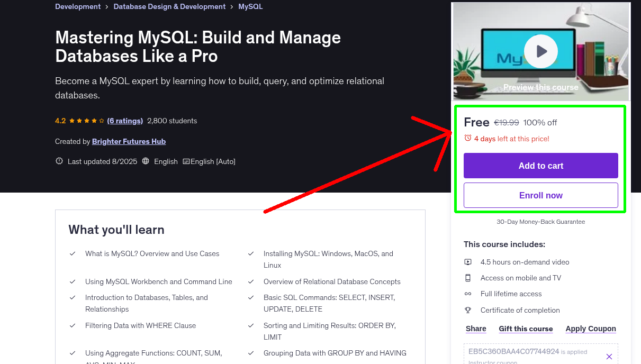Select the certificate of completion trophy icon
Viewport: 641px width, 364px height.
[468, 310]
